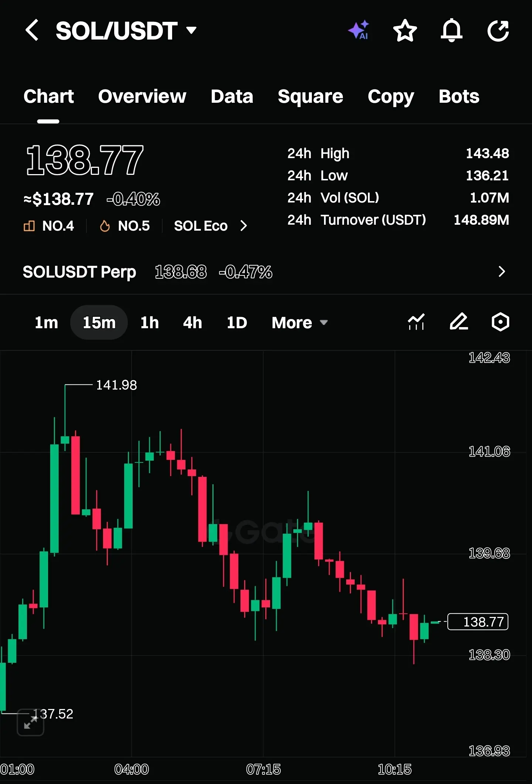Tap the hot rank NO.5 flame badge
This screenshot has width=532, height=784.
[x=125, y=226]
